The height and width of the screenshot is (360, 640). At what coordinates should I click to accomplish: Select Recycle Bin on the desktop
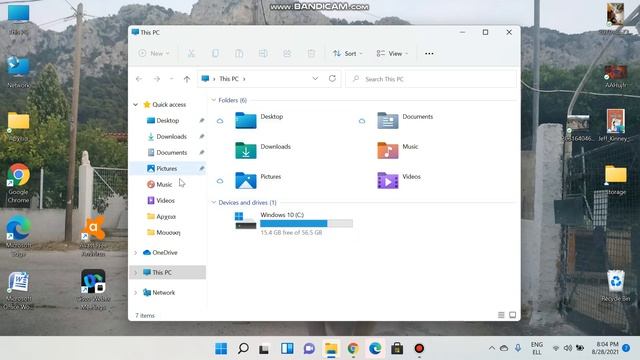pos(616,286)
